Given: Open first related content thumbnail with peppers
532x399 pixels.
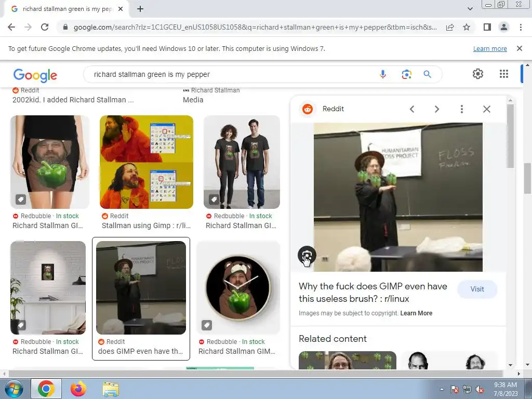Looking at the screenshot, I should coord(348,361).
